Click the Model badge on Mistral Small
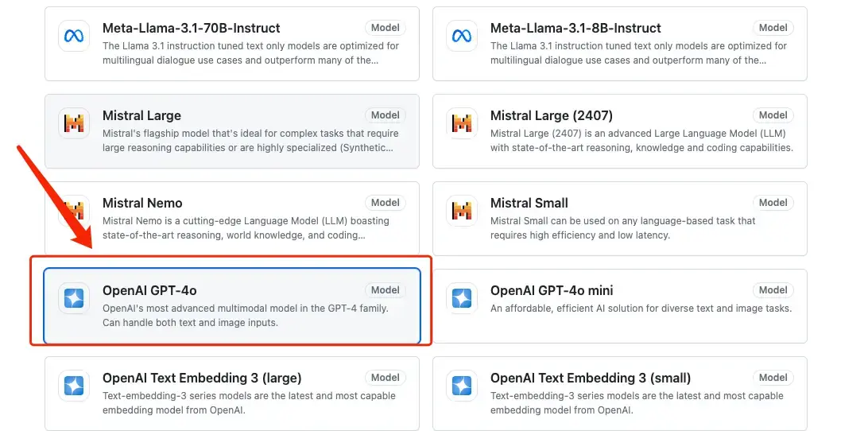Viewport: 868px width, 431px height. tap(773, 203)
